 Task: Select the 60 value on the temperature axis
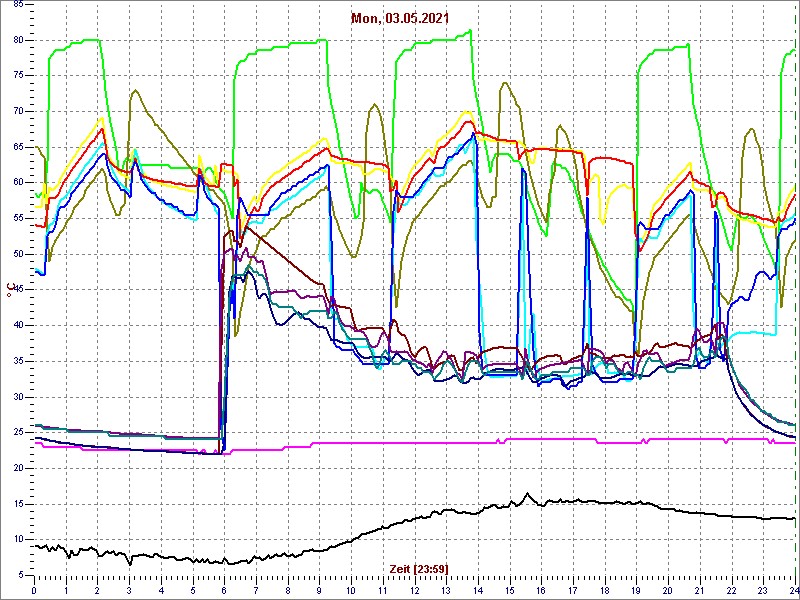16,183
